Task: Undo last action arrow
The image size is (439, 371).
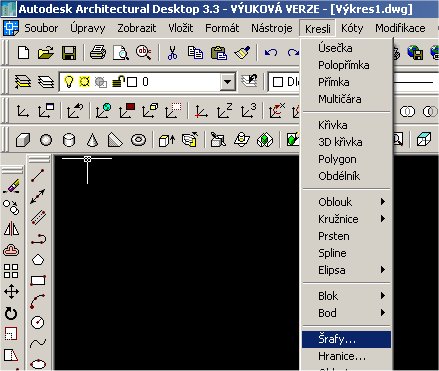Action: point(271,53)
